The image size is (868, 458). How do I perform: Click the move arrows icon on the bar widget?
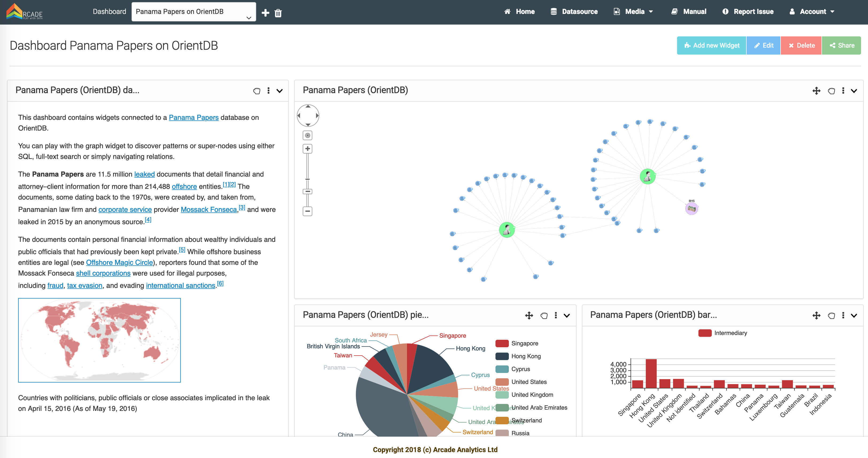pos(816,315)
